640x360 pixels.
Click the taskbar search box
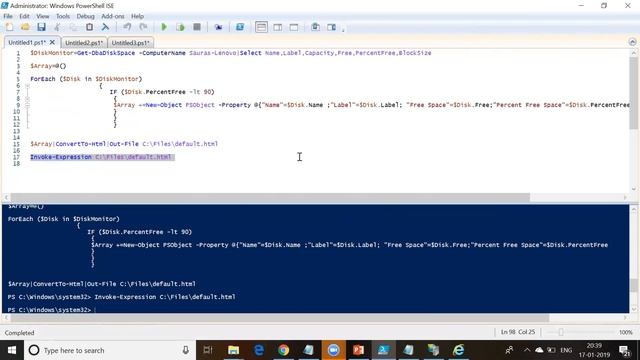coord(110,350)
